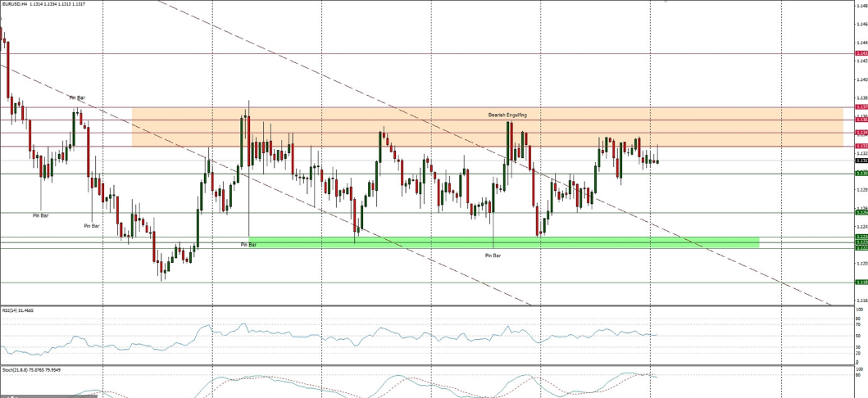Select Pin Bar label at green zone's left edge

tap(248, 244)
